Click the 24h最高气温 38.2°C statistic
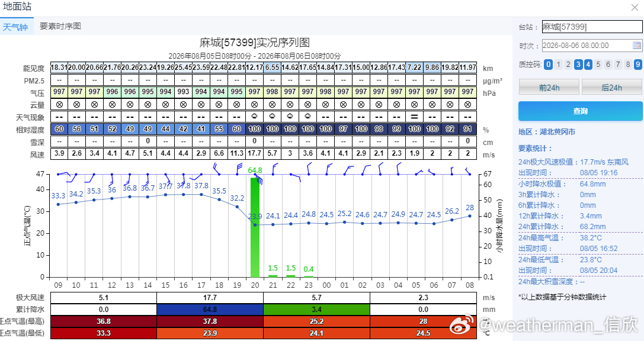The width and height of the screenshot is (644, 341). (x=560, y=238)
